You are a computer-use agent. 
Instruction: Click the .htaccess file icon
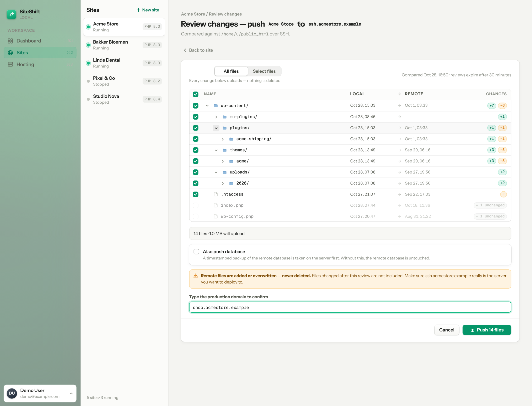(x=216, y=194)
